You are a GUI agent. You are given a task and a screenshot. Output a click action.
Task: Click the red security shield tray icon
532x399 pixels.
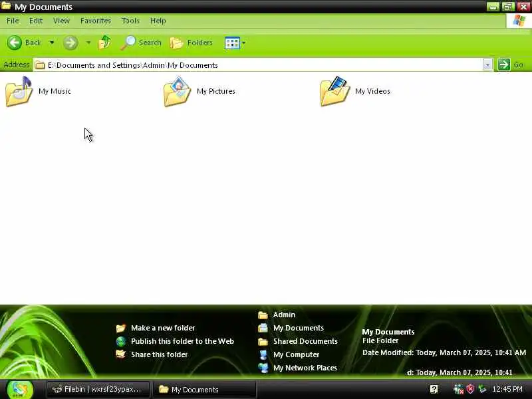click(x=470, y=389)
